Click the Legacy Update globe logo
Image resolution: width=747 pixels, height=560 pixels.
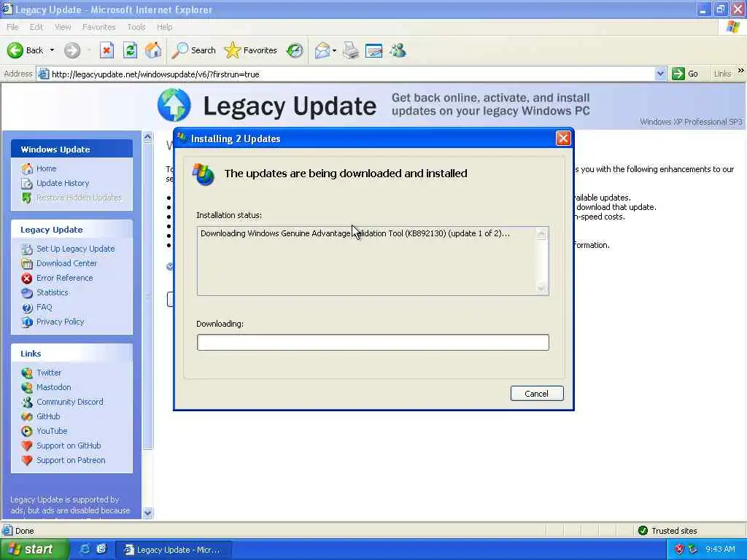coord(174,105)
